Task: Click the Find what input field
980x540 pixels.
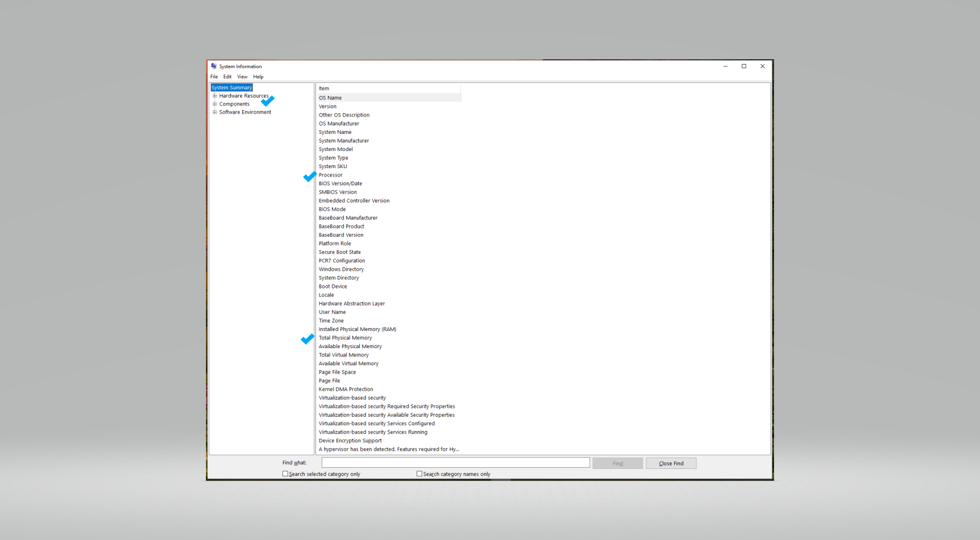Action: coord(456,463)
